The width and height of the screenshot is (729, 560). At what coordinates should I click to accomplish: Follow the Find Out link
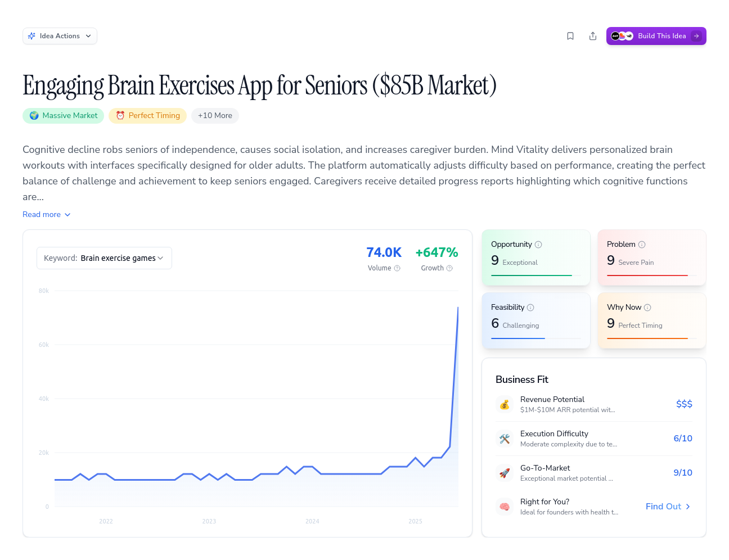[668, 507]
